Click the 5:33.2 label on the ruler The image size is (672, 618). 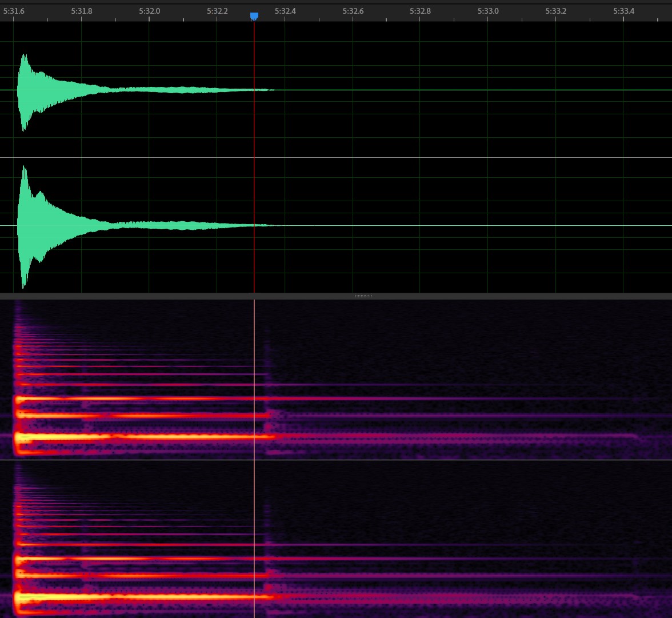(x=555, y=11)
